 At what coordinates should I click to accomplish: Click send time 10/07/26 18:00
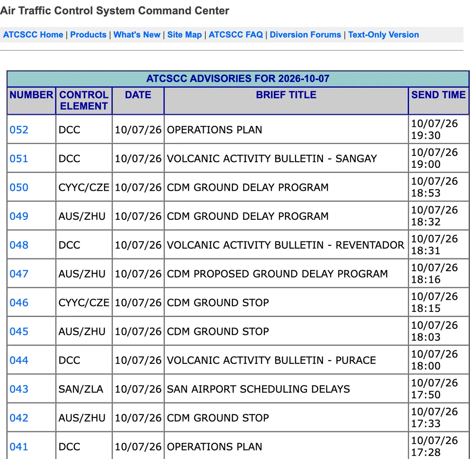coord(434,360)
